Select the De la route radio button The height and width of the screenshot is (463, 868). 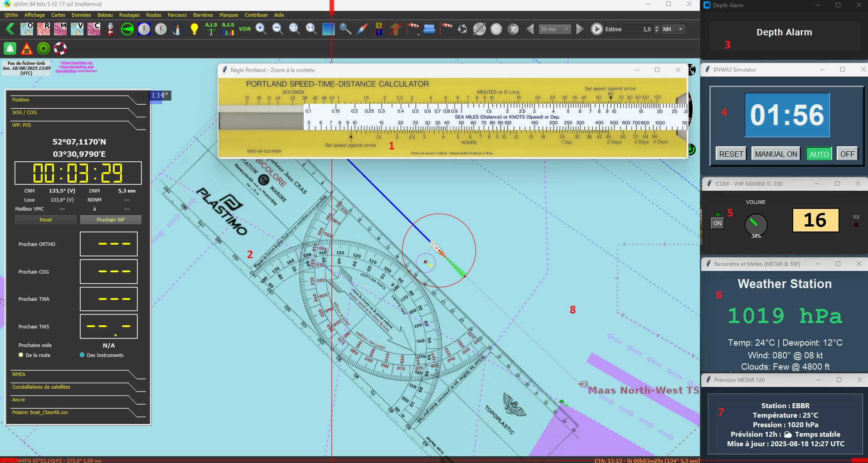(21, 355)
